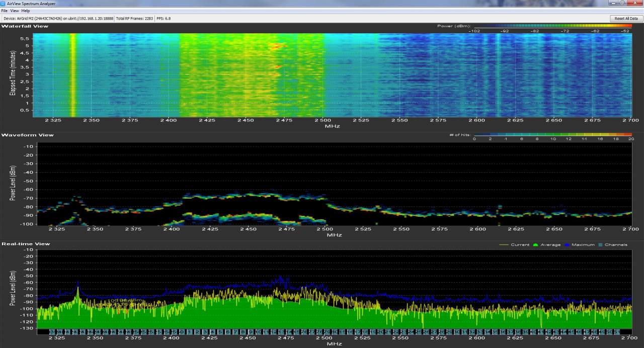Open the Help menu
The width and height of the screenshot is (644, 348).
click(26, 11)
